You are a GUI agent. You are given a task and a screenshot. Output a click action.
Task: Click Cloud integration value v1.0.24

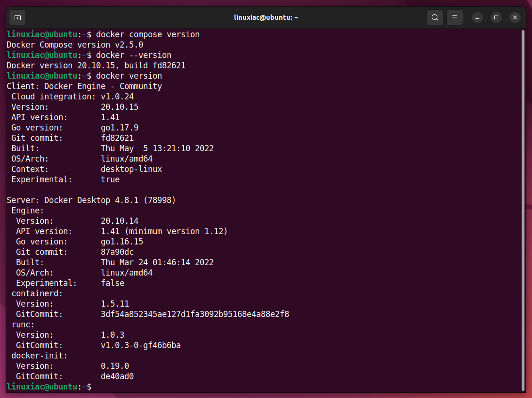117,97
